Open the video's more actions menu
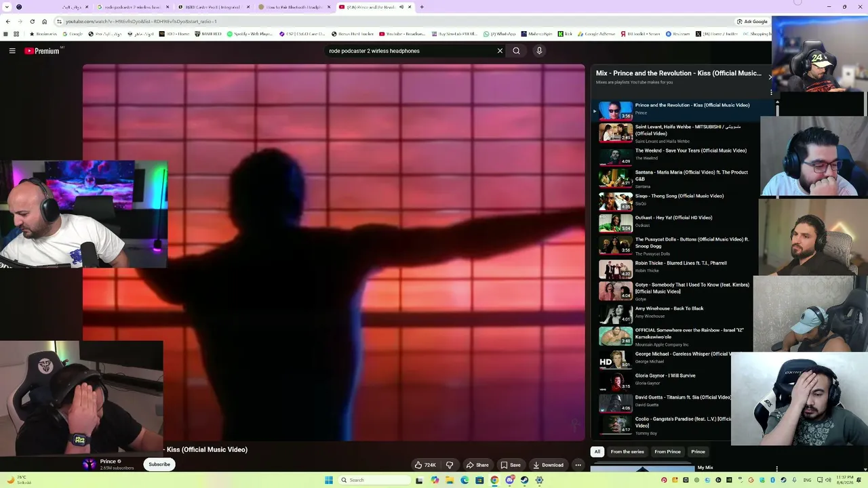The height and width of the screenshot is (488, 868). tap(578, 465)
